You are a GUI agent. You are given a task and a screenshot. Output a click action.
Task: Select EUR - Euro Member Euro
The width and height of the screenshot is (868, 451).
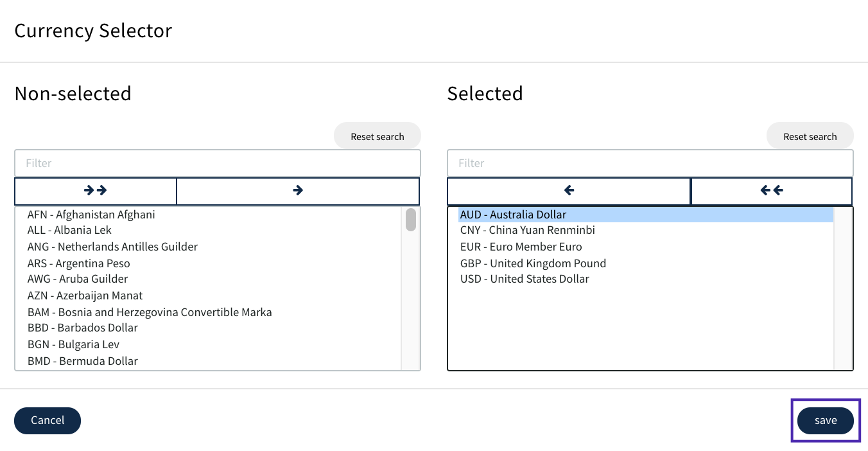coord(521,247)
